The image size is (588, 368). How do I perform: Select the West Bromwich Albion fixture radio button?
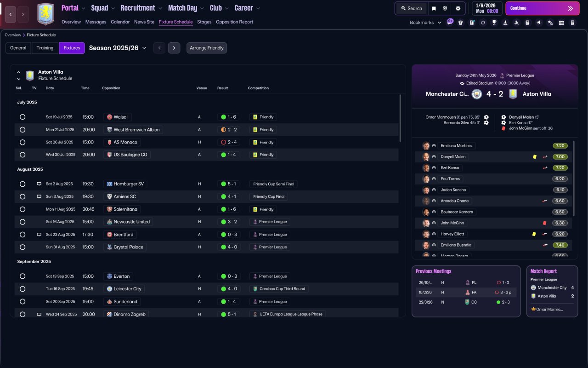tap(23, 130)
